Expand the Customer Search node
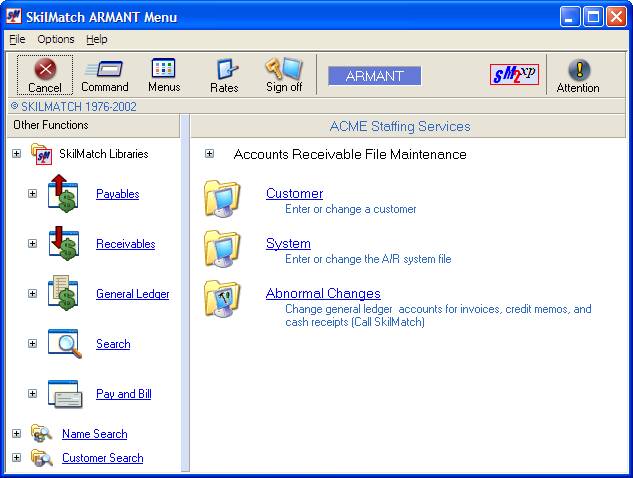This screenshot has width=633, height=478. tap(17, 458)
